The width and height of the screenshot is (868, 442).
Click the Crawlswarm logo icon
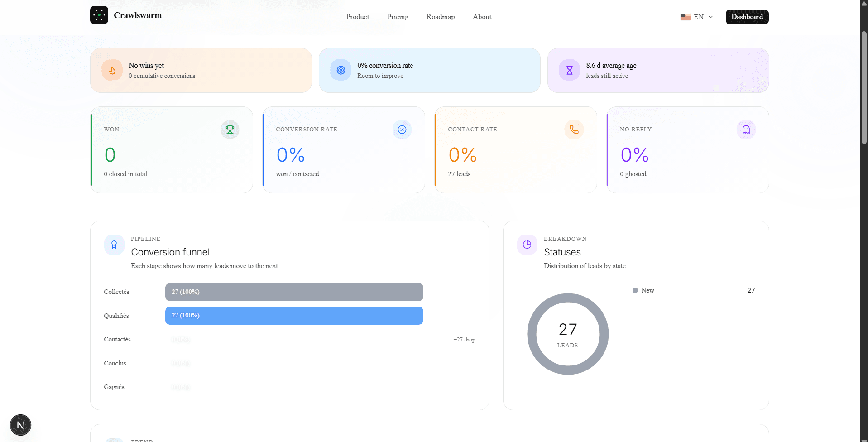(x=99, y=15)
